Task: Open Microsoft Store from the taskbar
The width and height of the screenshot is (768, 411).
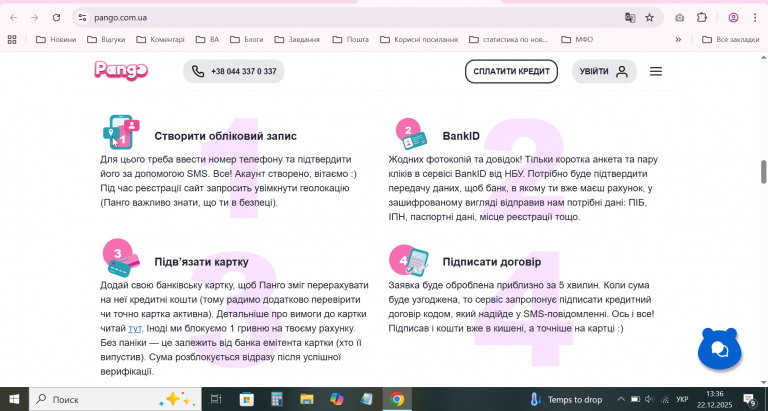Action: pos(246,399)
